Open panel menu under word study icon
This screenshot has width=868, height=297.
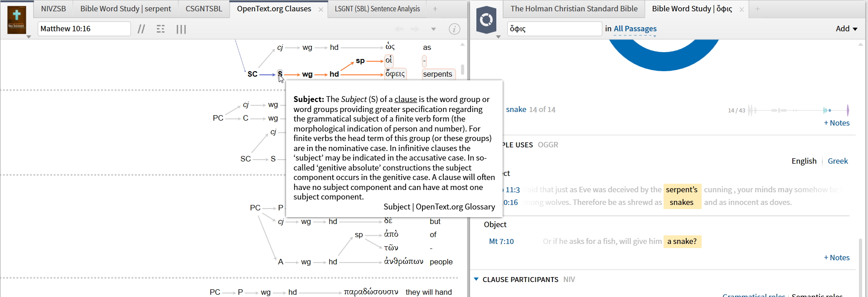(498, 37)
